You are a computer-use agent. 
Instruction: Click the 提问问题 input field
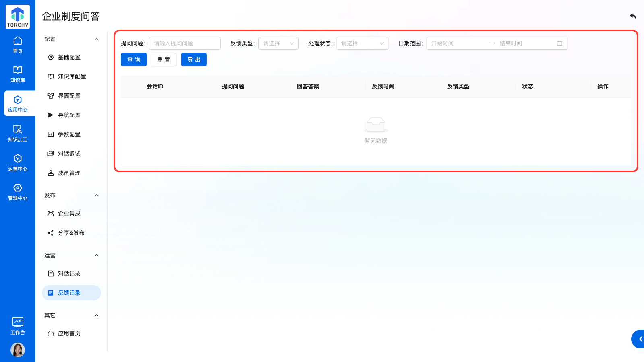pyautogui.click(x=184, y=43)
